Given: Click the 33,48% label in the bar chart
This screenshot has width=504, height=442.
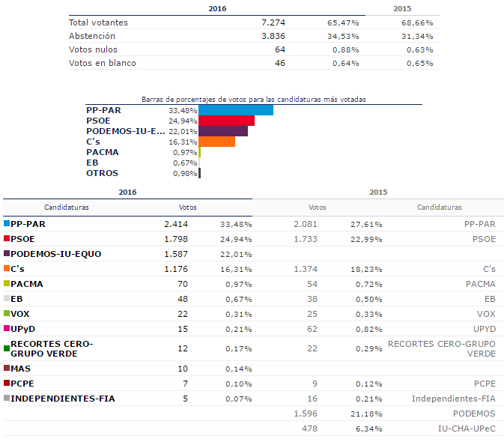Looking at the screenshot, I should point(183,111).
